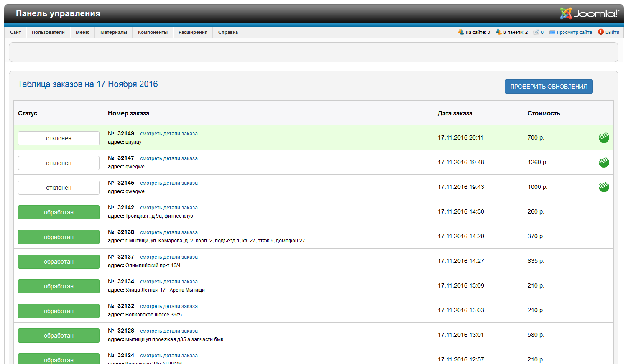Viewport: 628px width, 364px height.
Task: Click the payment icon for order 32145
Action: (603, 187)
